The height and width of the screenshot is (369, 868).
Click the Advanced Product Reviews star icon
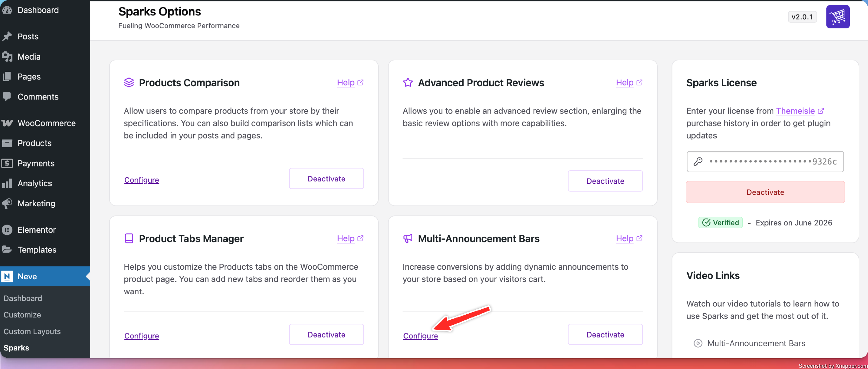click(x=408, y=82)
